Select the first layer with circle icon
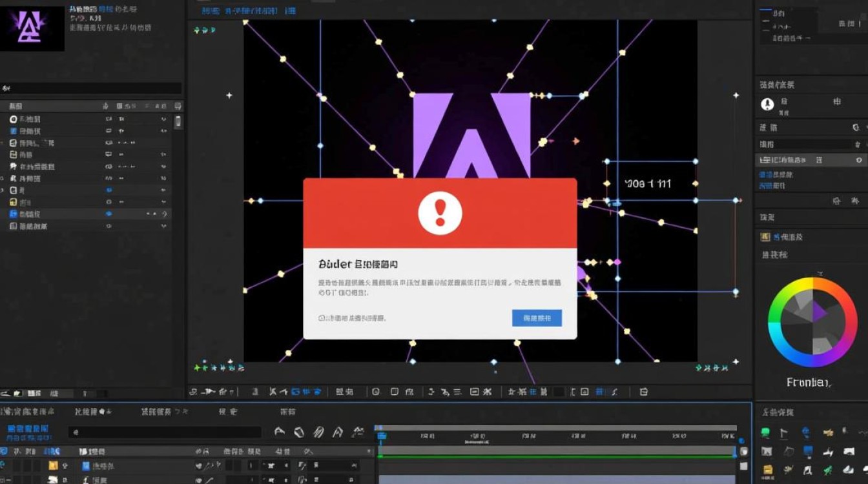The height and width of the screenshot is (484, 868). (x=13, y=119)
